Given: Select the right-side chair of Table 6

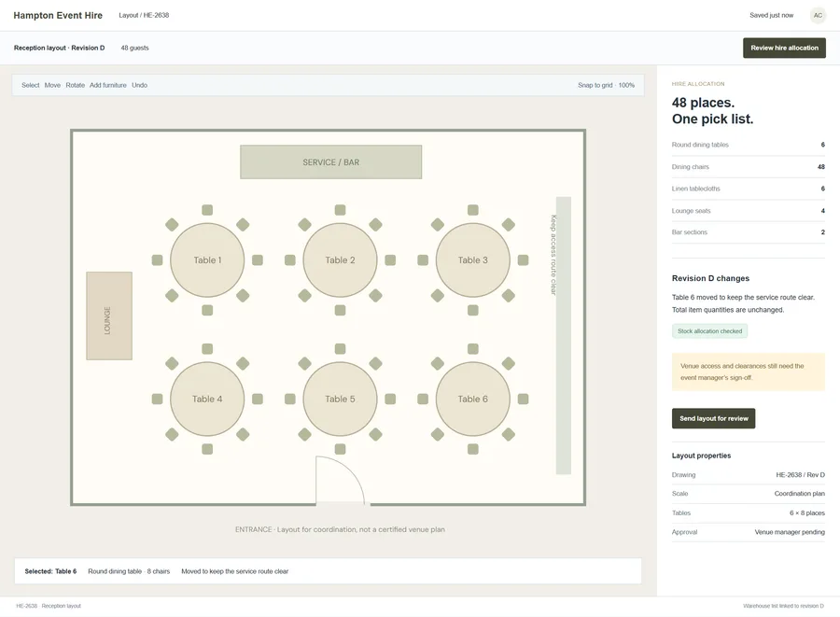Looking at the screenshot, I should coord(524,399).
